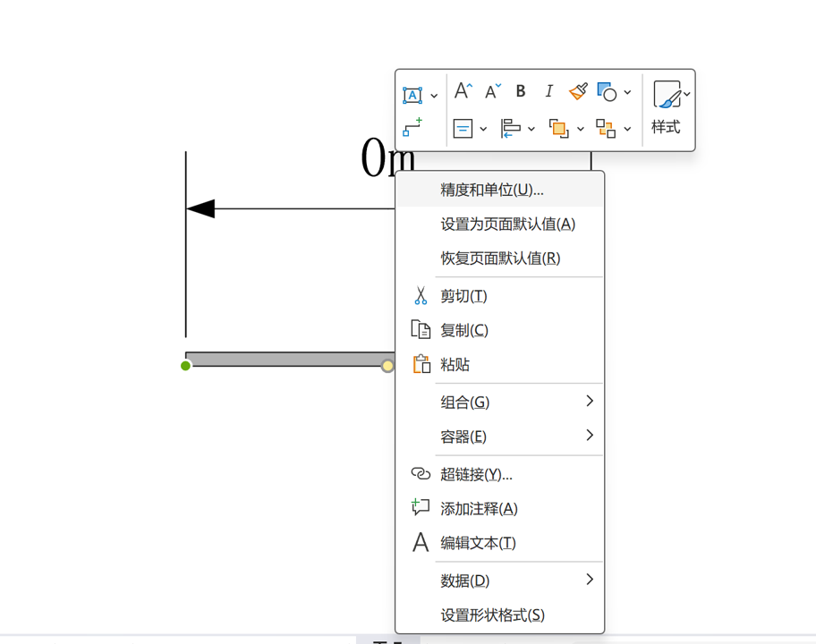Screen dimensions: 816x644
Task: Select 设置为页面默认值(A) menu item
Action: click(499, 225)
